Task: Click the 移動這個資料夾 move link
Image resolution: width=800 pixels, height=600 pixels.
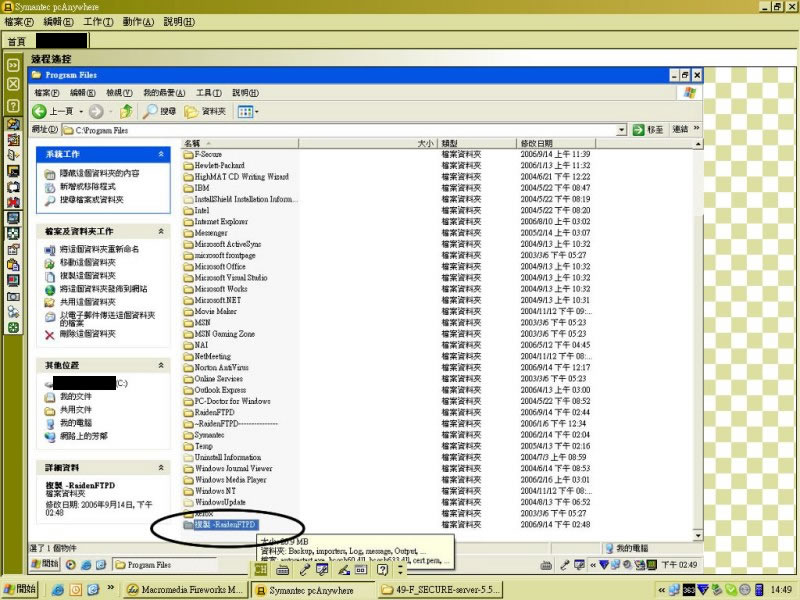Action: pos(88,263)
